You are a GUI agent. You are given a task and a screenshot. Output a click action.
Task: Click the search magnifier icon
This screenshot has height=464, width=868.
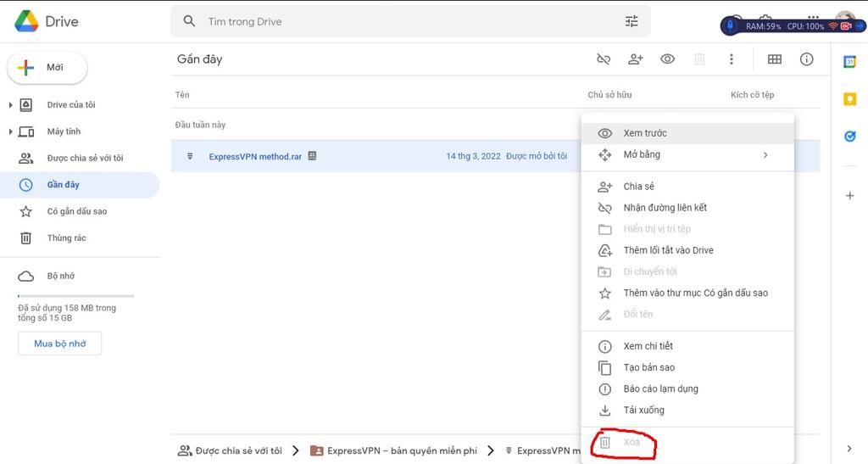[x=189, y=21]
